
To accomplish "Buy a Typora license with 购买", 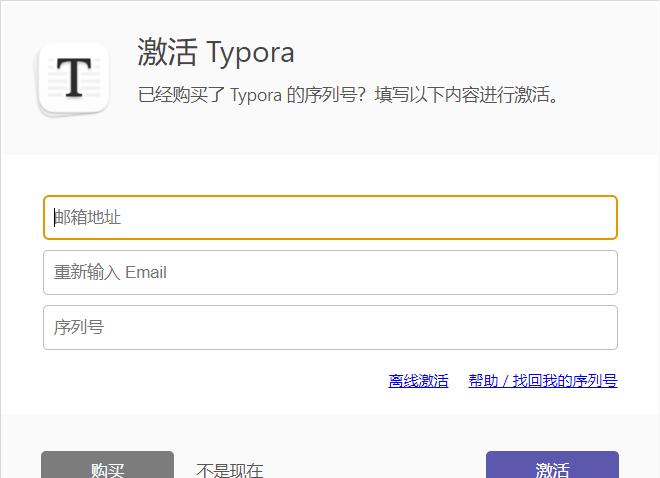I will (x=107, y=468).
